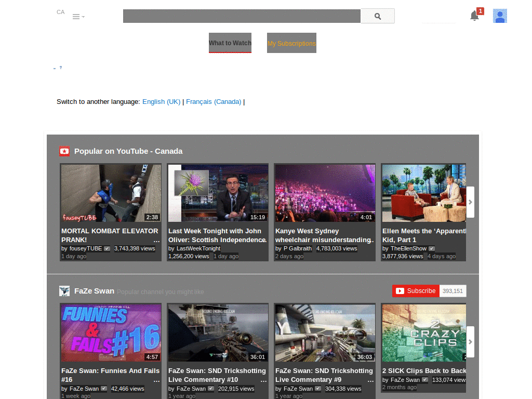Visit the LastWeekTonight channel link
Image resolution: width=532 pixels, height=399 pixels.
[198, 248]
